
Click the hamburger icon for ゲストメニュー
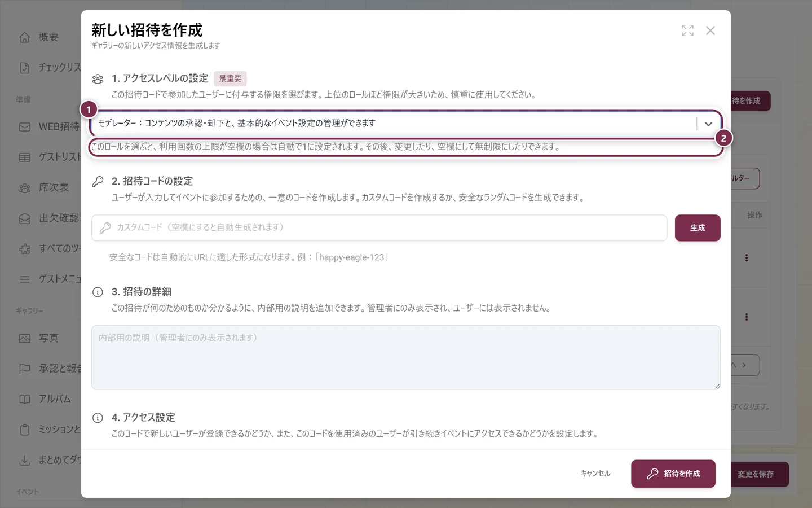pyautogui.click(x=25, y=279)
